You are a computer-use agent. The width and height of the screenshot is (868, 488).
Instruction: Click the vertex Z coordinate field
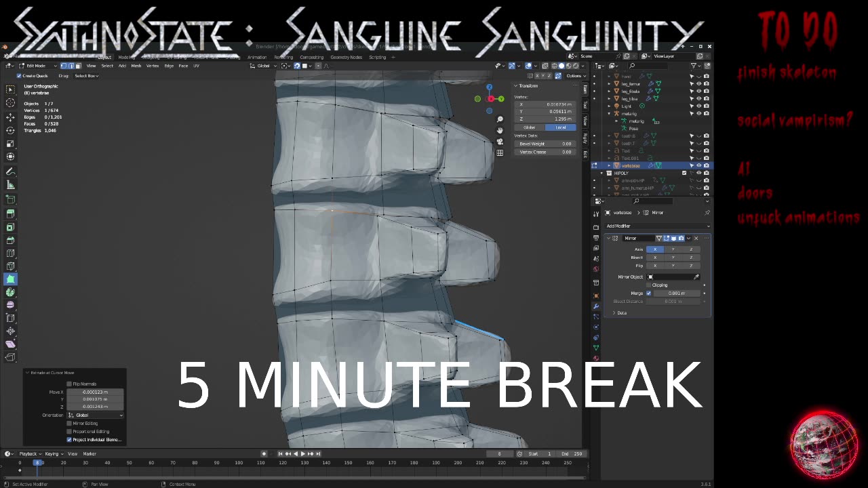click(545, 119)
